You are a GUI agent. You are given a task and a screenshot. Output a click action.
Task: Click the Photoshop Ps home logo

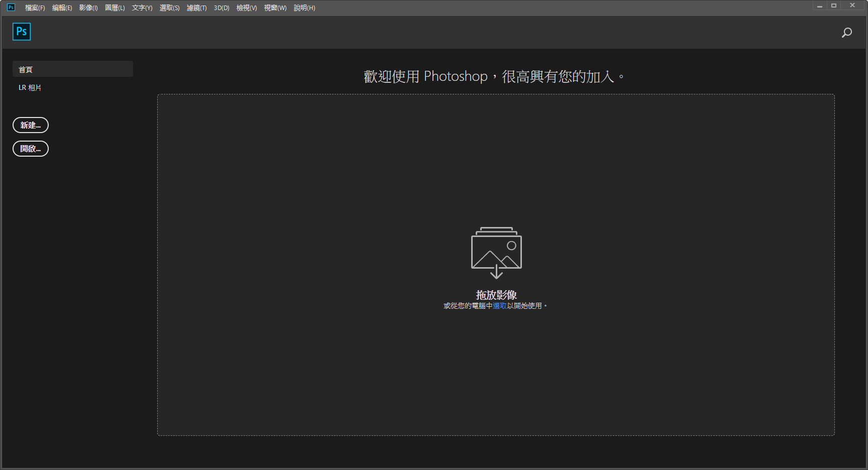22,32
